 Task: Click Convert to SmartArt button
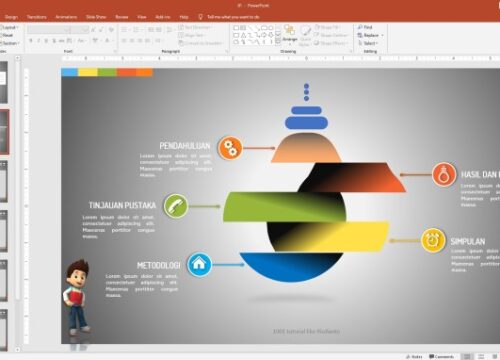pyautogui.click(x=200, y=43)
